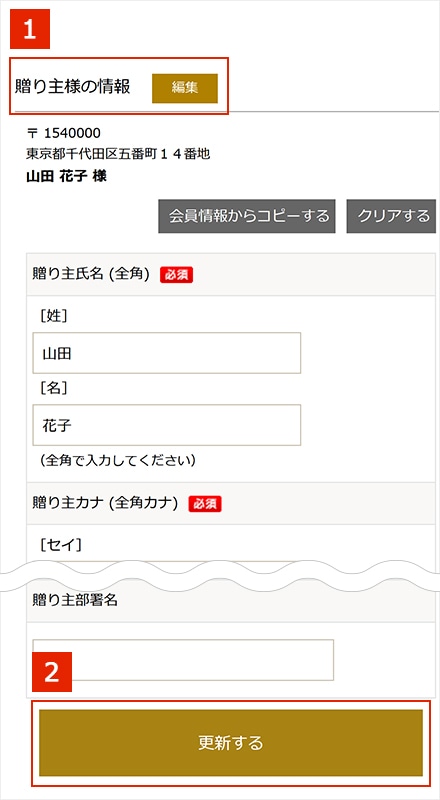Focus the 名 field containing 花子
This screenshot has width=440, height=800.
click(166, 425)
